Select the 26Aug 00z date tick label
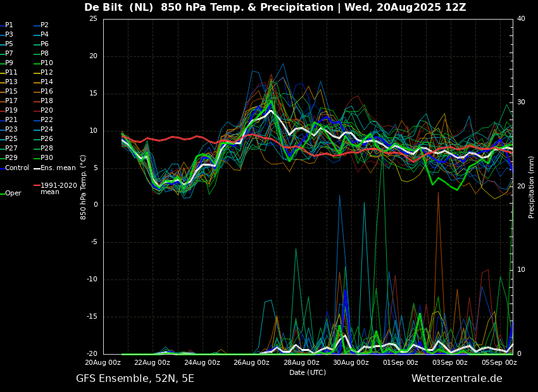The image size is (538, 392). 252,363
